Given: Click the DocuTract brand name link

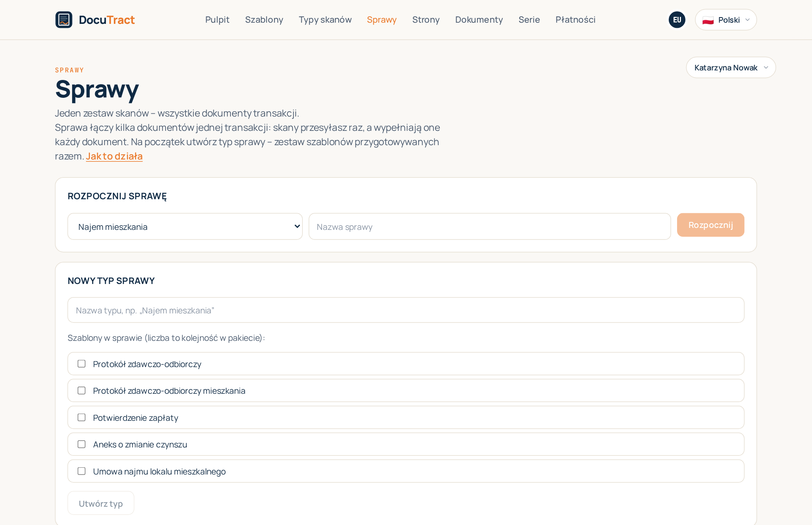Looking at the screenshot, I should [107, 19].
